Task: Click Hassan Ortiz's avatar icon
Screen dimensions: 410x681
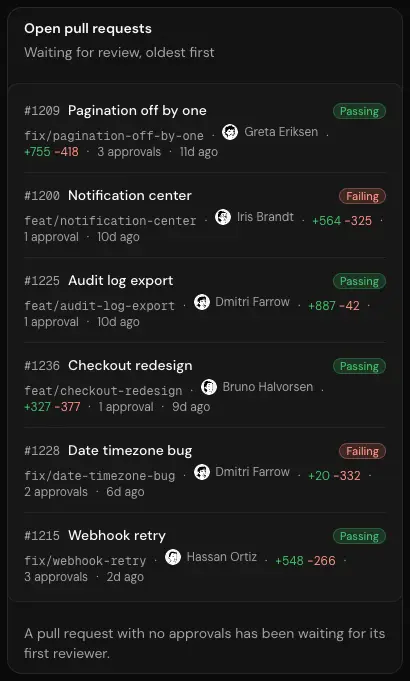Action: (173, 557)
